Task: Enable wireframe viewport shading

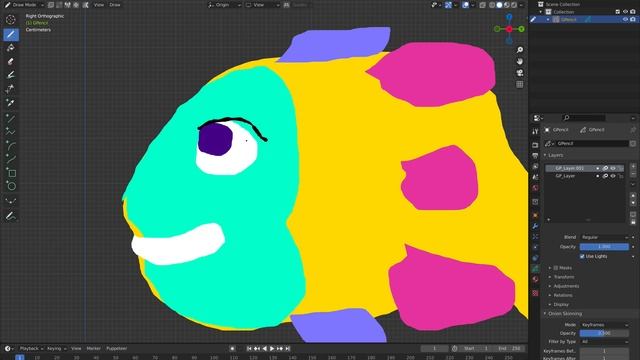Action: coord(492,5)
